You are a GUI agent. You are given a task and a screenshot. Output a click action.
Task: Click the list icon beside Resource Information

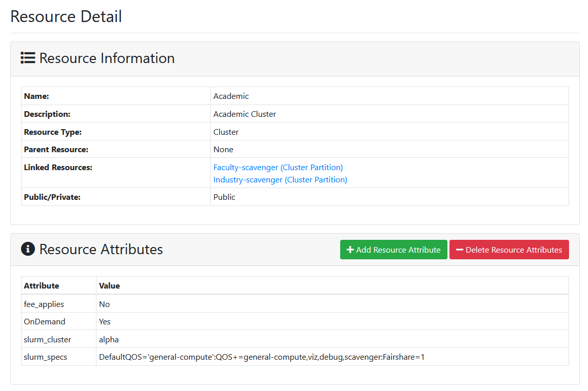28,58
